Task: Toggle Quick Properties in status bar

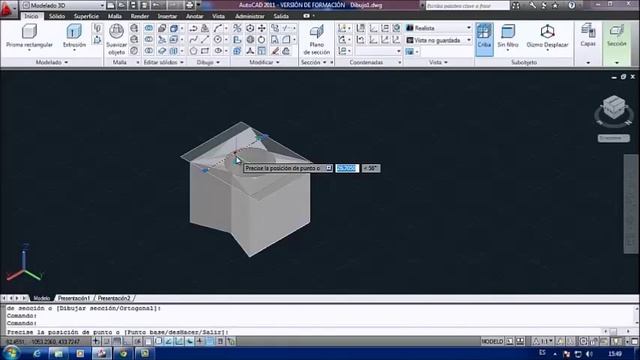Action: click(220, 341)
